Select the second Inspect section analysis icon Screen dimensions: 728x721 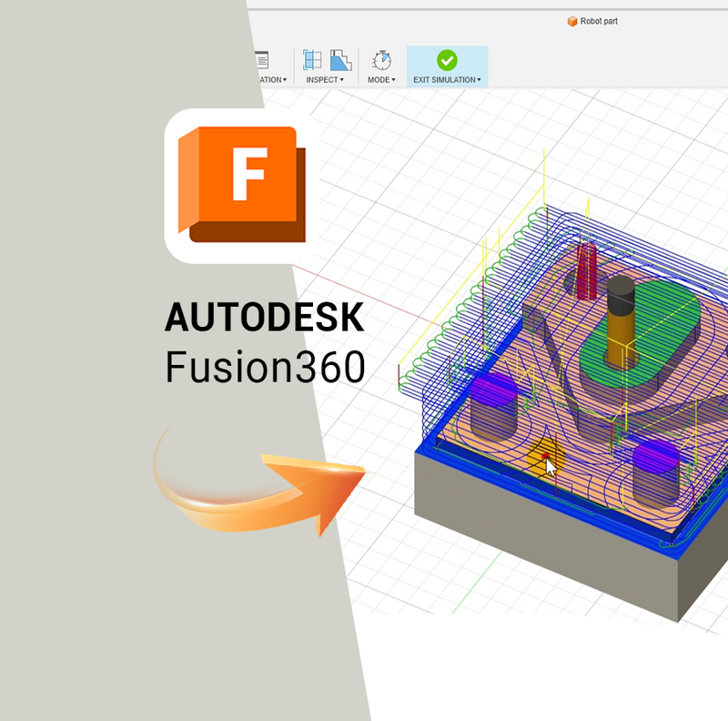tap(340, 60)
